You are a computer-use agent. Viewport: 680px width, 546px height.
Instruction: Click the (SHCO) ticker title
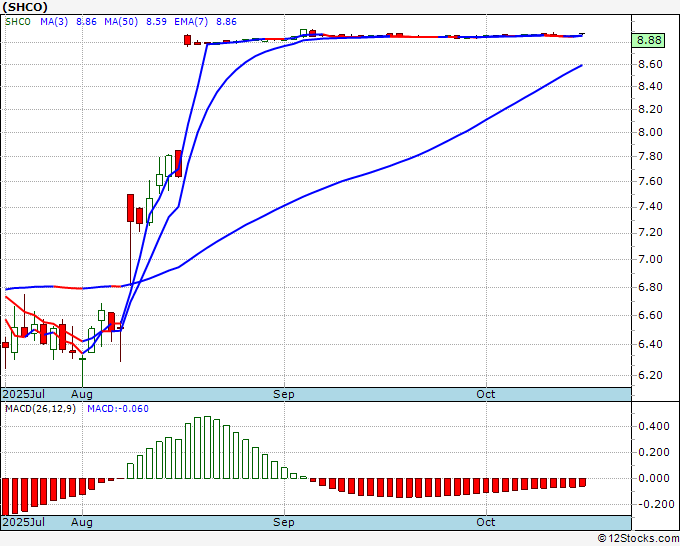tap(25, 7)
